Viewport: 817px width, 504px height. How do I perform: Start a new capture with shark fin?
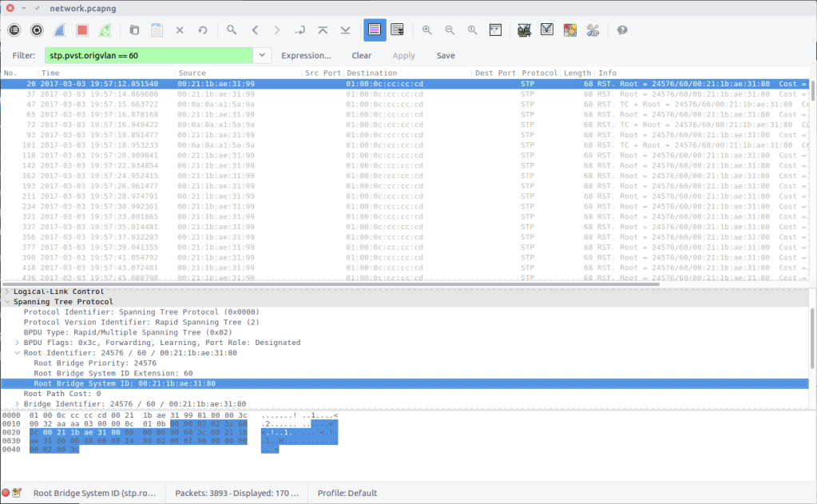(59, 30)
